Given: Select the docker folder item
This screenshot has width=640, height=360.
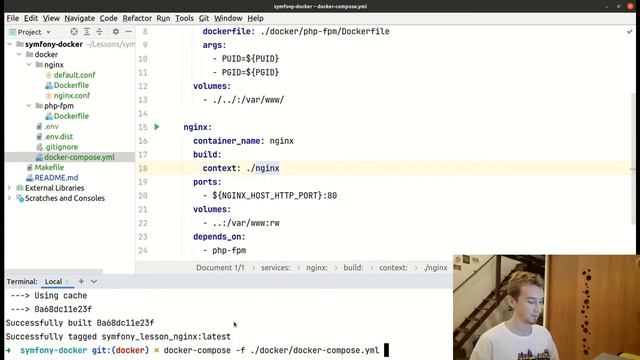Looking at the screenshot, I should coord(46,54).
